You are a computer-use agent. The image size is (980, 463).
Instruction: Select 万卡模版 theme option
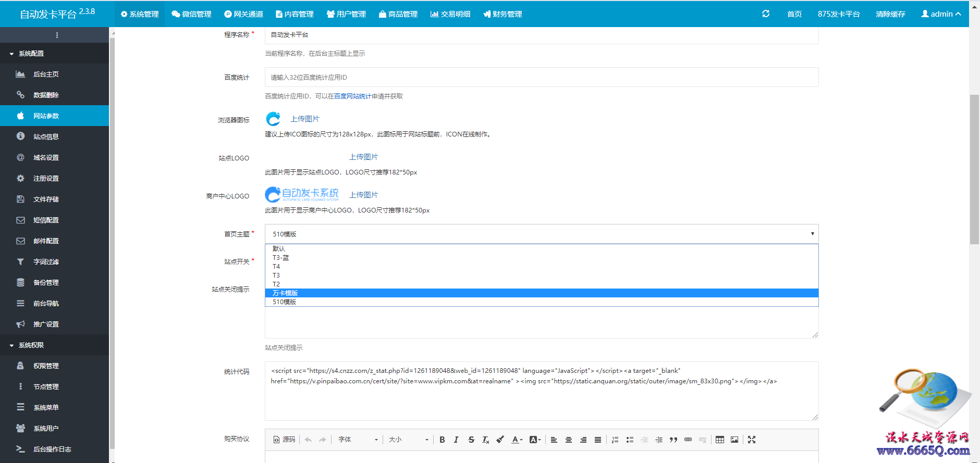pyautogui.click(x=542, y=293)
